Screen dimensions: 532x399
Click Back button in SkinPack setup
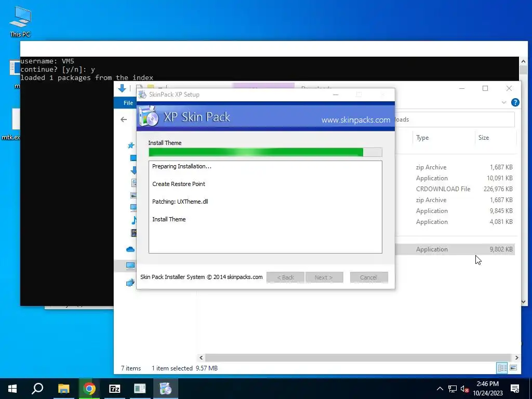285,277
